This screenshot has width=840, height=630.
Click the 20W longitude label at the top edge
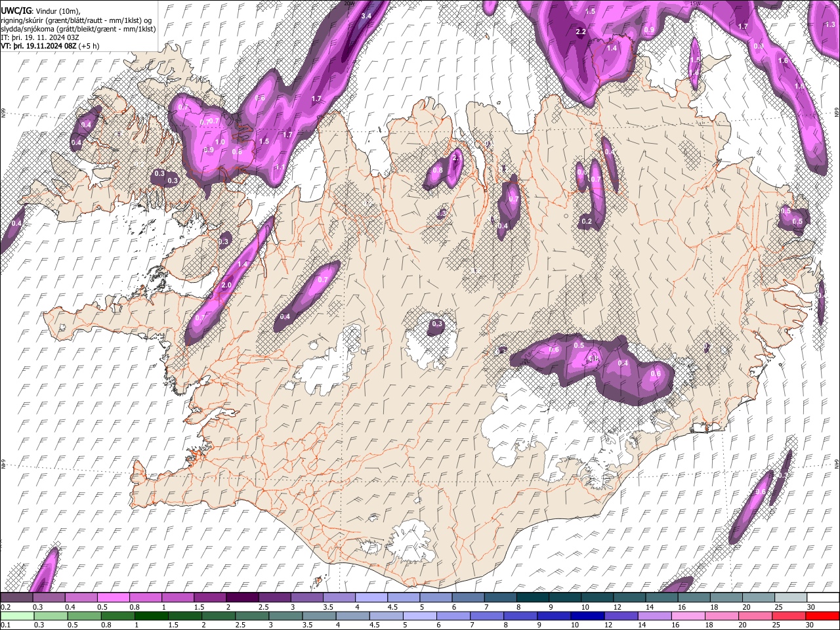(x=349, y=3)
